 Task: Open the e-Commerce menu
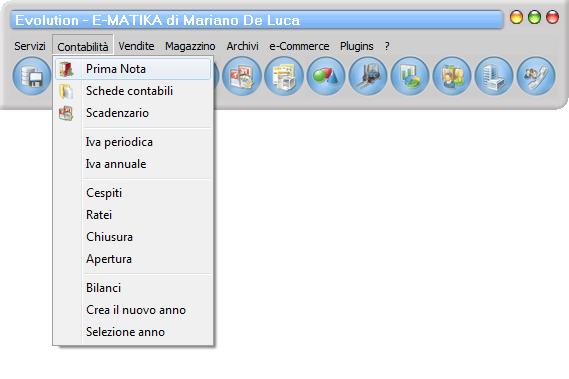[299, 46]
